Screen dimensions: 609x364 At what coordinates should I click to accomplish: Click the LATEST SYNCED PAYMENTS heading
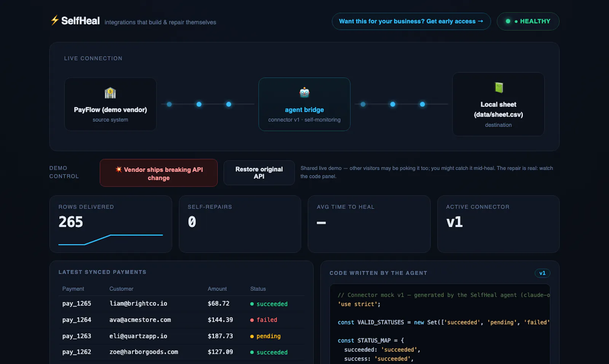pos(102,272)
